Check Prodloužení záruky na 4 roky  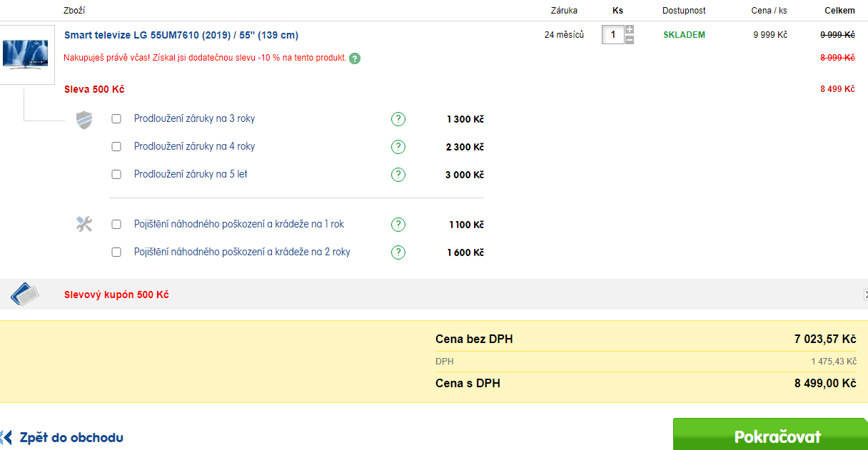click(x=116, y=147)
